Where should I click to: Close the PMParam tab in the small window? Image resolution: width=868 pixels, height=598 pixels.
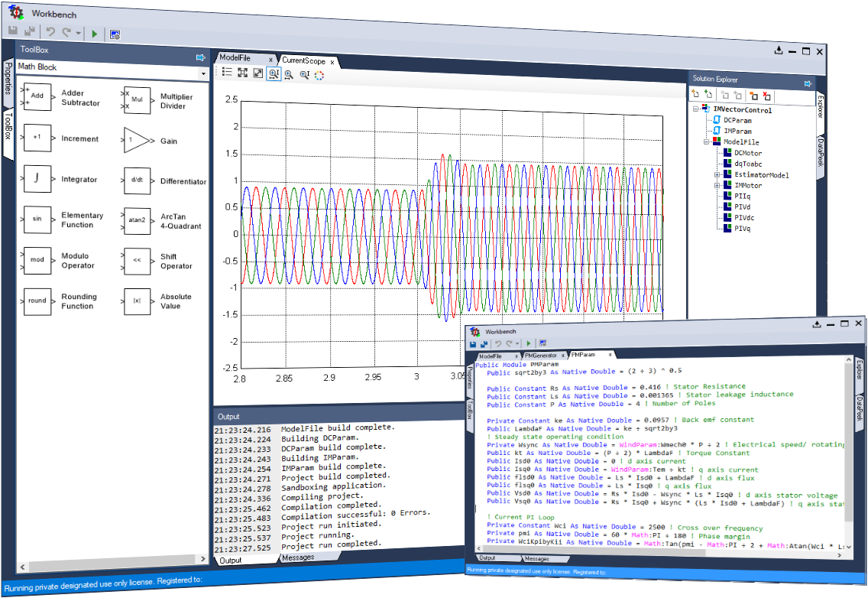pyautogui.click(x=610, y=355)
